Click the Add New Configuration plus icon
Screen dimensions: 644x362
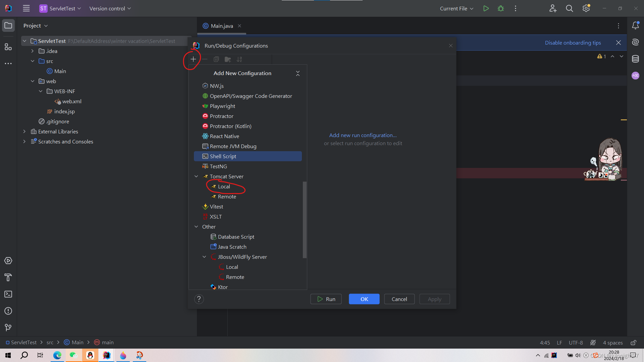[193, 59]
